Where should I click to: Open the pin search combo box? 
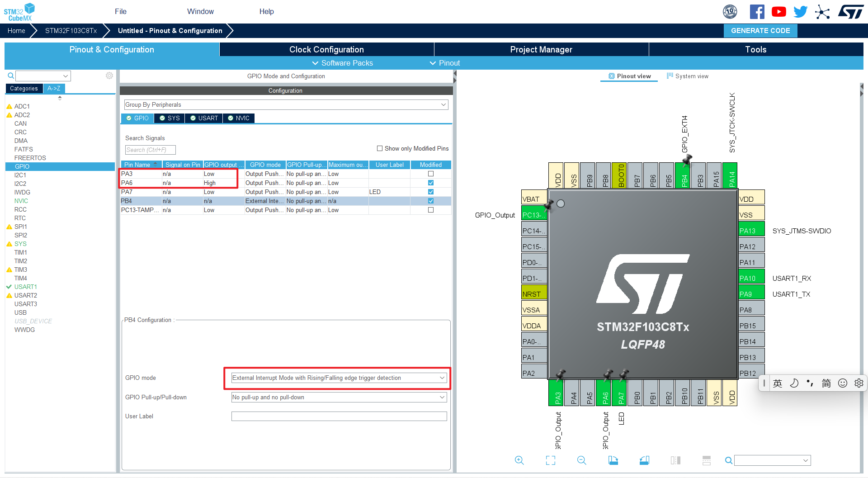click(x=772, y=460)
